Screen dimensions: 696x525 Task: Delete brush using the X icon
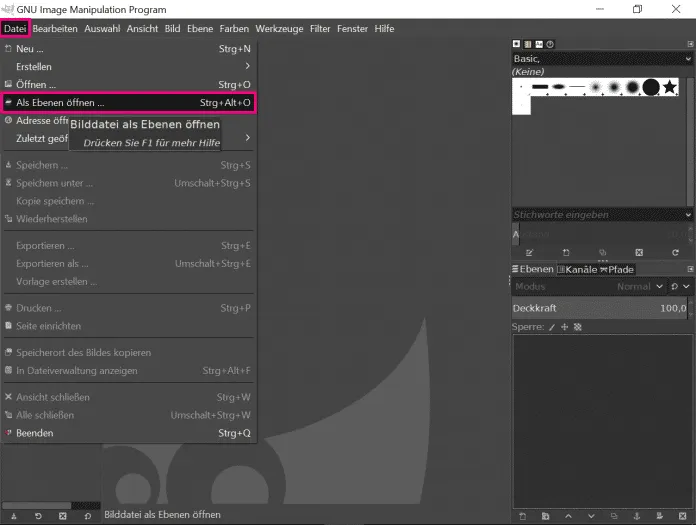coord(639,253)
